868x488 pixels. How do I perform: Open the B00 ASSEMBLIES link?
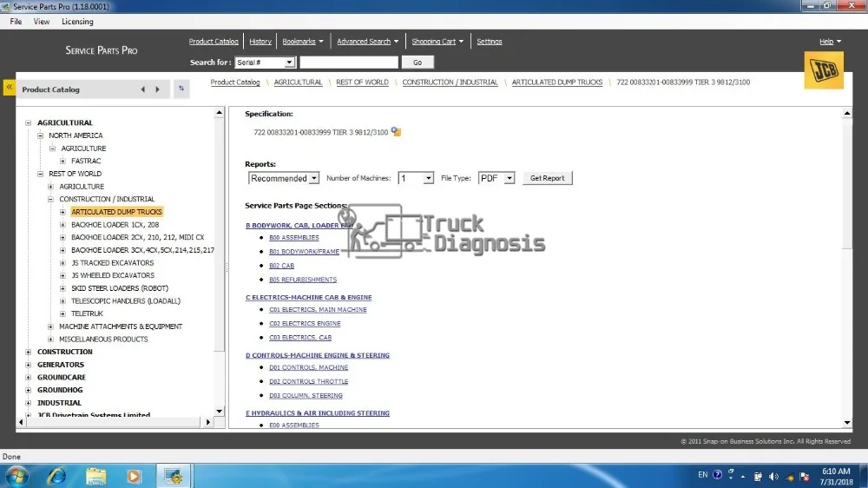tap(294, 238)
